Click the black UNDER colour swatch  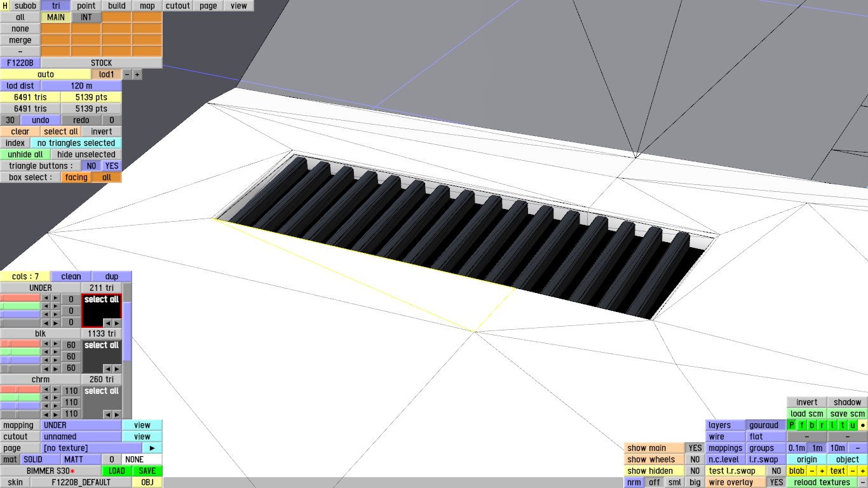(101, 311)
